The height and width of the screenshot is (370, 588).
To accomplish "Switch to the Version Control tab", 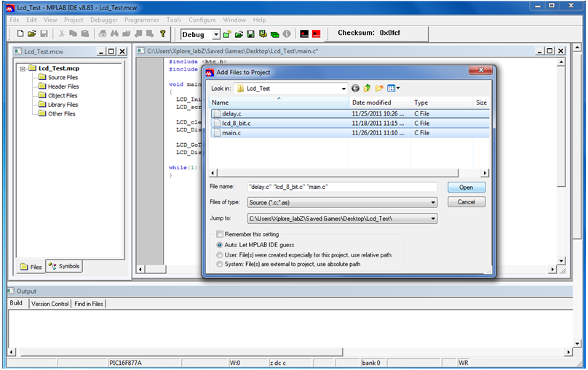I will coord(50,304).
